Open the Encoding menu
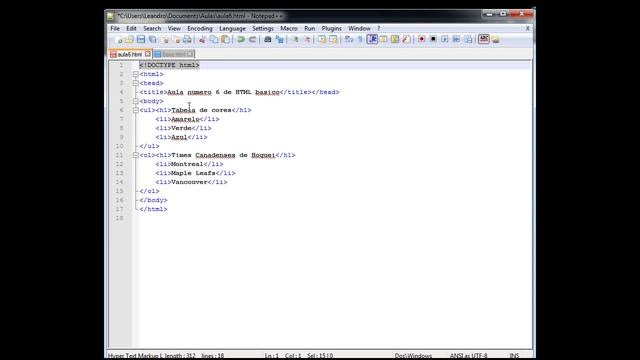The height and width of the screenshot is (360, 640). point(200,29)
